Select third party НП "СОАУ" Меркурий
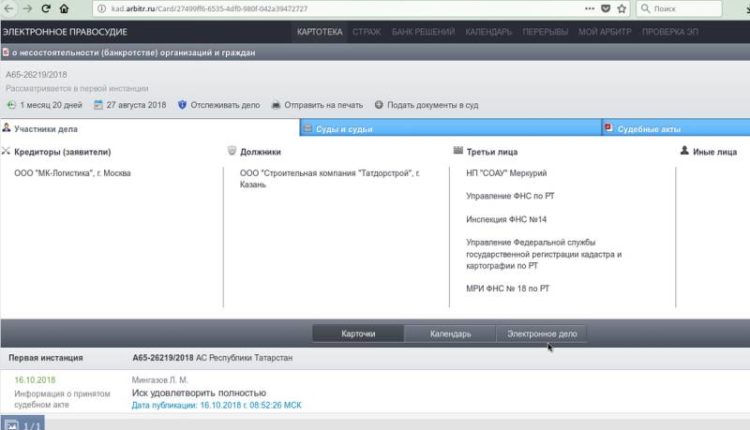This screenshot has width=750, height=430. [506, 173]
